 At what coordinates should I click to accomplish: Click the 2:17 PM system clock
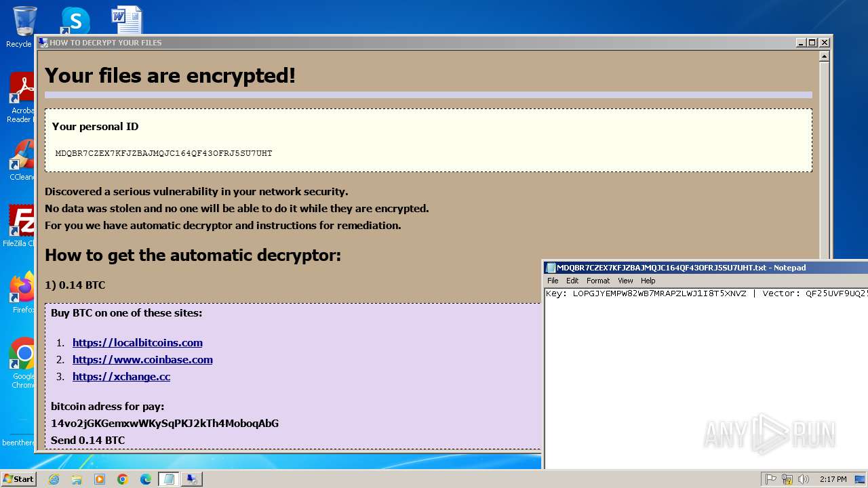(833, 479)
